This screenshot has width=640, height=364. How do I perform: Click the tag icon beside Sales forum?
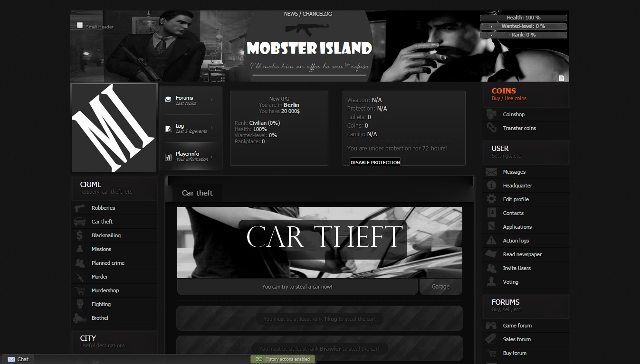click(x=491, y=339)
